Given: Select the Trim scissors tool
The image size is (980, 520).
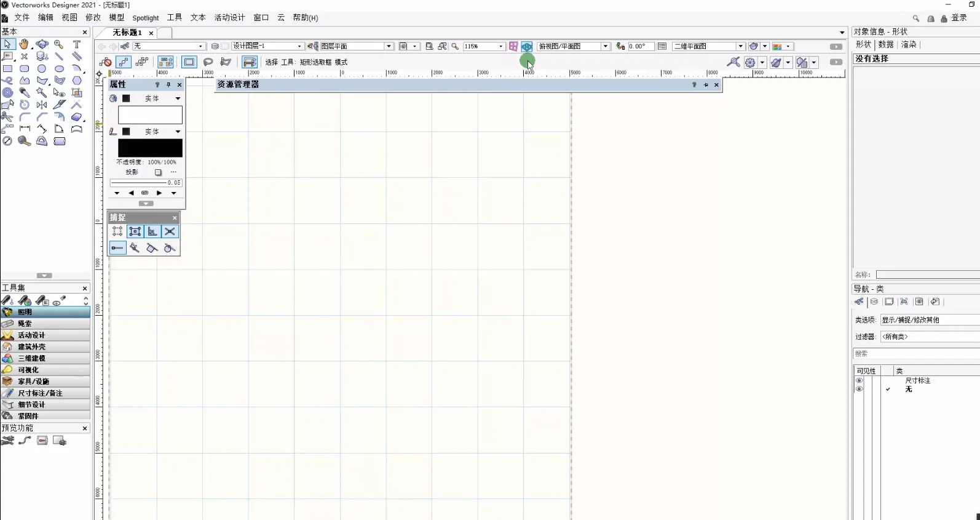Looking at the screenshot, I should coord(7,116).
